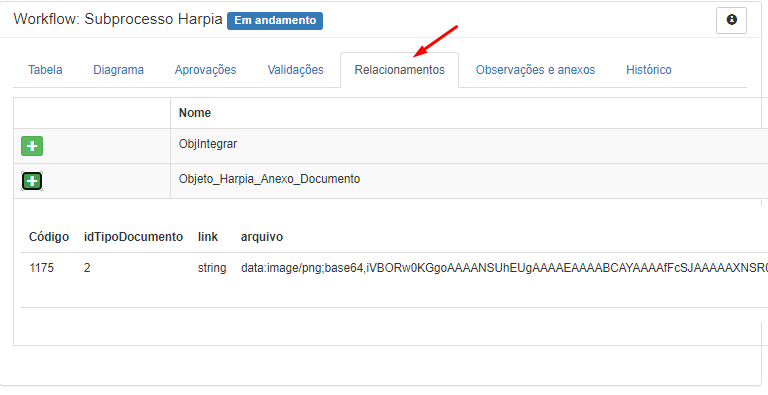The image size is (768, 395).
Task: Go to the Validações tab
Action: tap(295, 70)
